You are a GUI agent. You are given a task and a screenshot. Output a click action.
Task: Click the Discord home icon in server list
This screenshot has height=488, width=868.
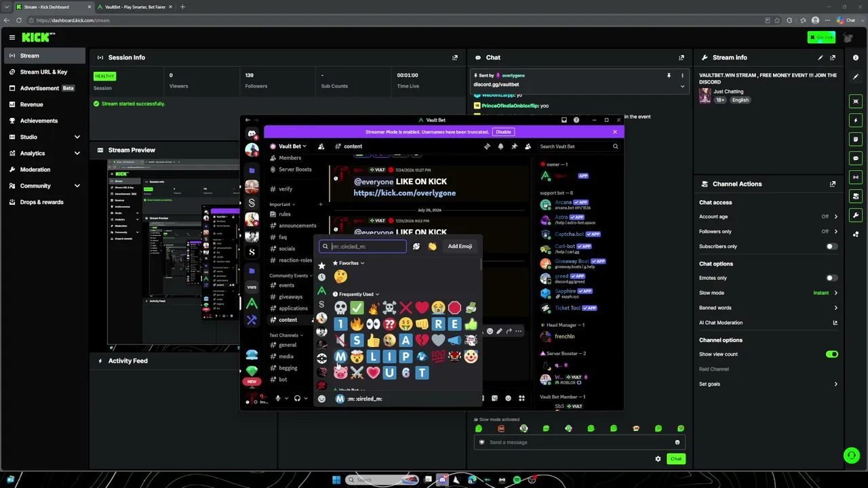click(x=252, y=134)
